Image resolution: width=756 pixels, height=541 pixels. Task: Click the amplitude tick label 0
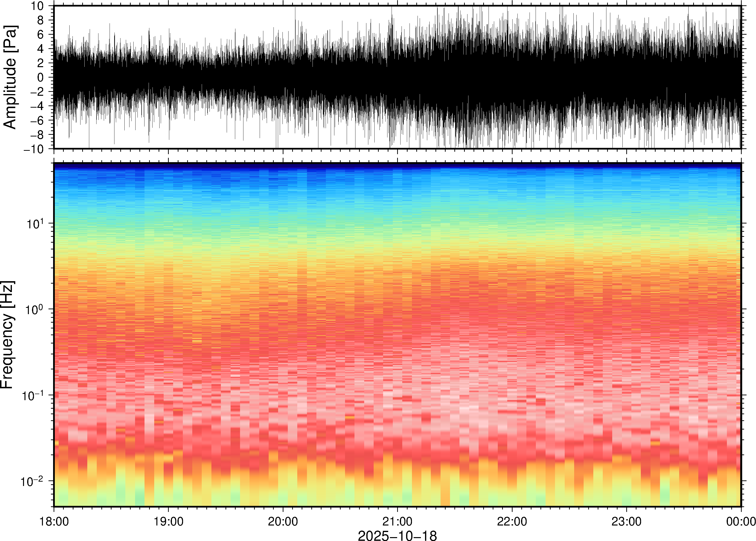coord(41,78)
